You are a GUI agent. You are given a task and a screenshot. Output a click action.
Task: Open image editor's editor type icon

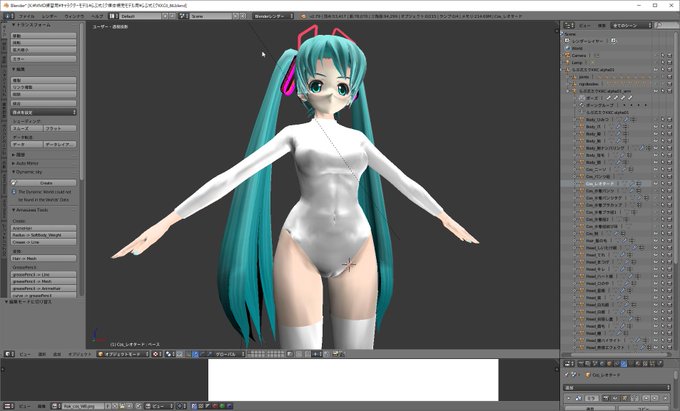[8, 406]
